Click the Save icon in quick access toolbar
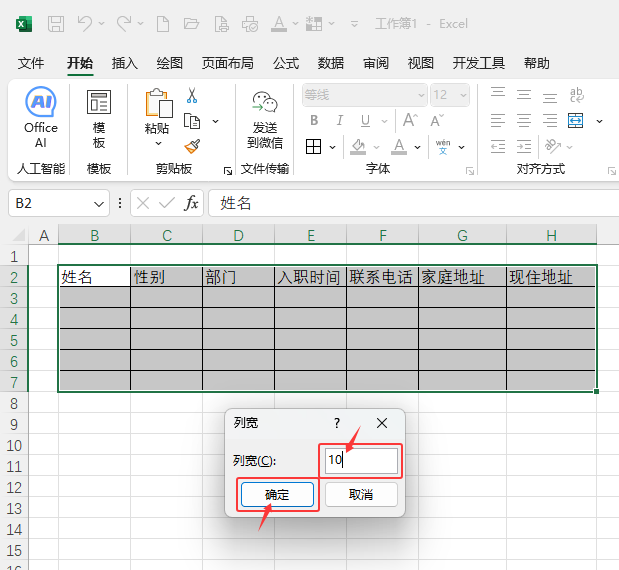Image resolution: width=619 pixels, height=570 pixels. point(56,24)
